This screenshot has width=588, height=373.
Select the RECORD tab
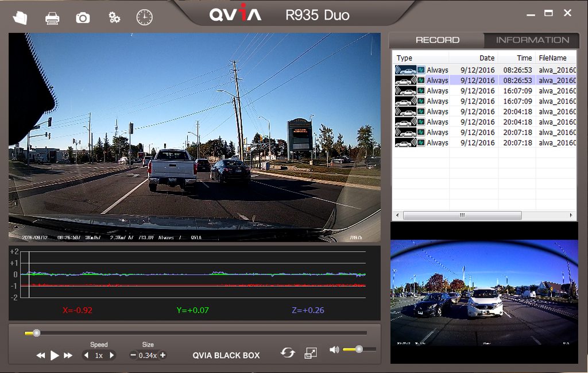(437, 40)
